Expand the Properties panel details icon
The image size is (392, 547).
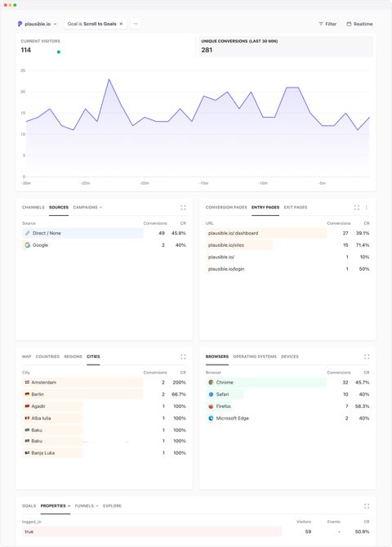[367, 506]
